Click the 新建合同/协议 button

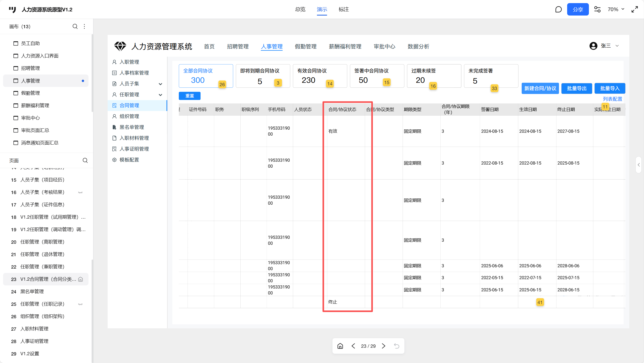[540, 88]
